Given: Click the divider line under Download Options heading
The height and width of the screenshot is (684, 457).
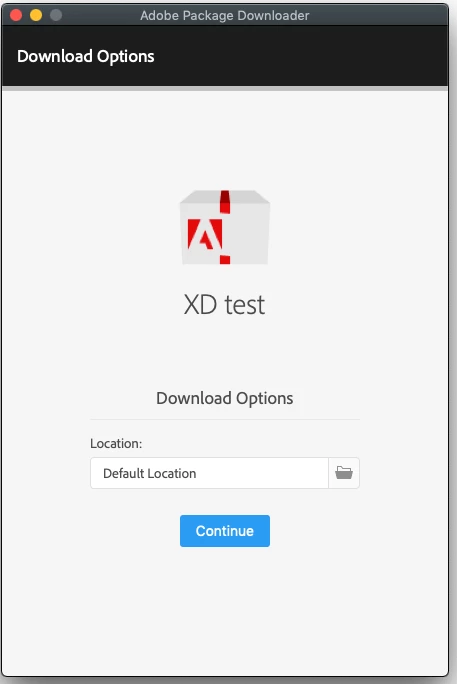Looking at the screenshot, I should [225, 420].
